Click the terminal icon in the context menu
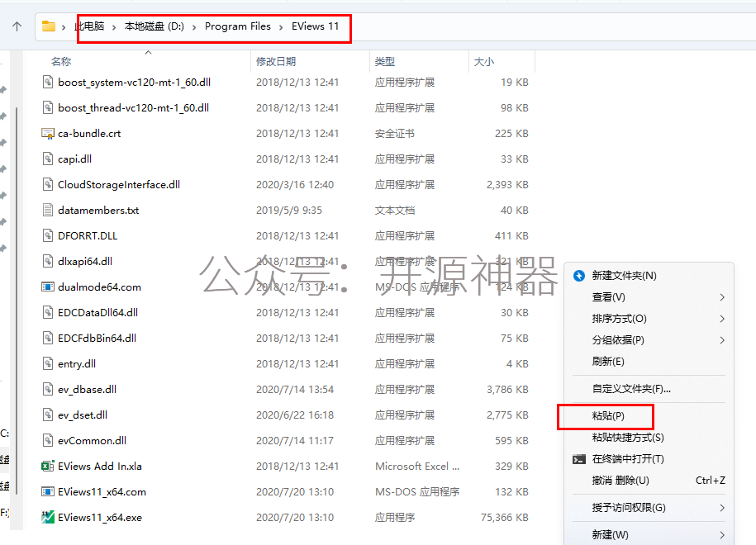 pos(579,459)
